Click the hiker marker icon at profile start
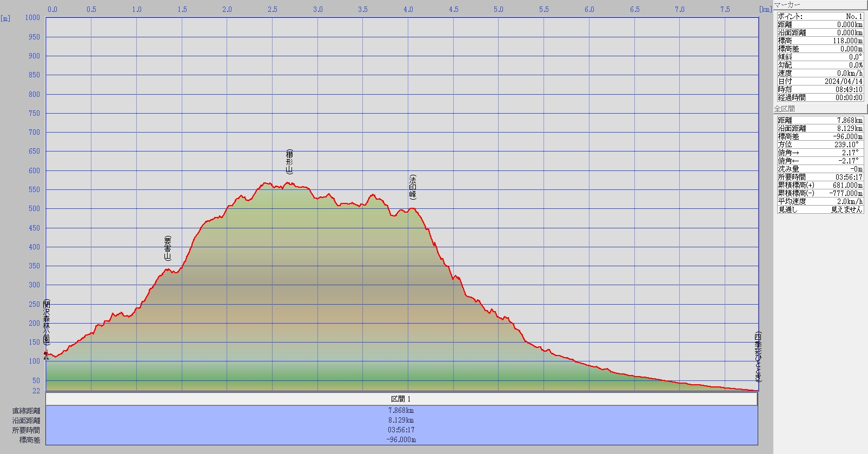 [46, 355]
